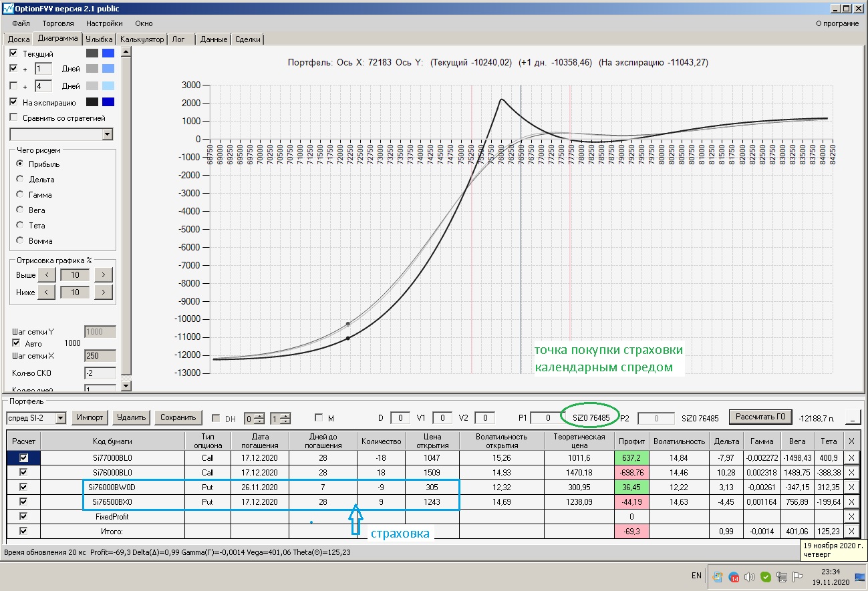Click the DH stepper showing 0

253,419
